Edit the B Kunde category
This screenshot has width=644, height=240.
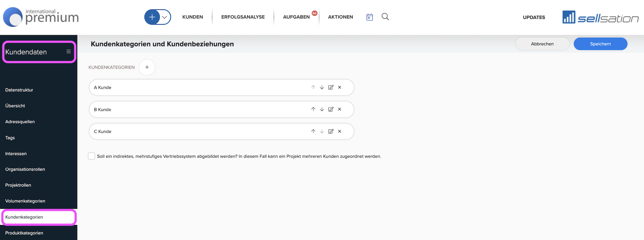tap(331, 109)
